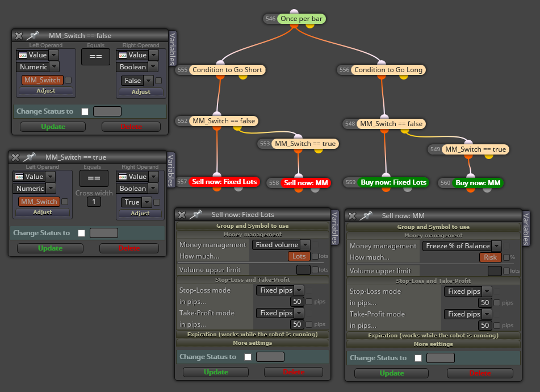540x392 pixels.
Task: Select the Once per bar node
Action: pos(302,19)
